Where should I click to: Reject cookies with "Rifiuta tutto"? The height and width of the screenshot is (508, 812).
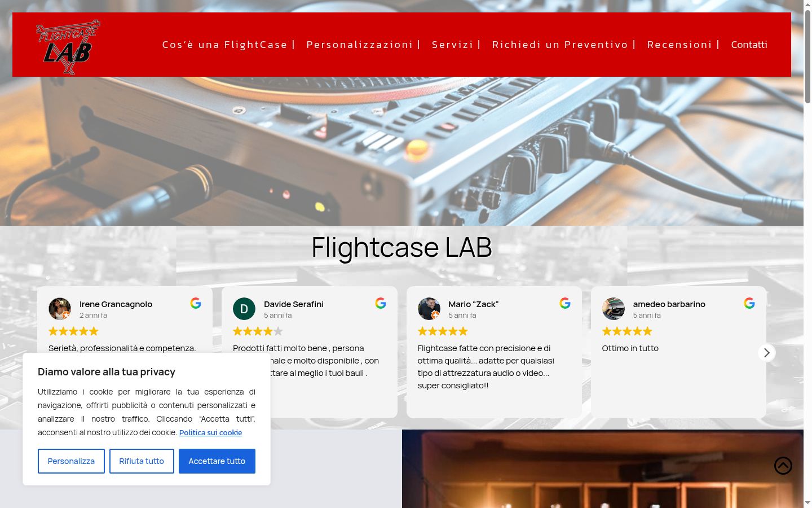coord(142,461)
